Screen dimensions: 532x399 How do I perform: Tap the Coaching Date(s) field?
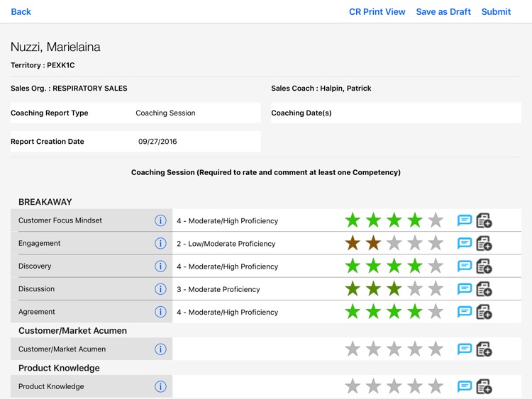coord(396,113)
